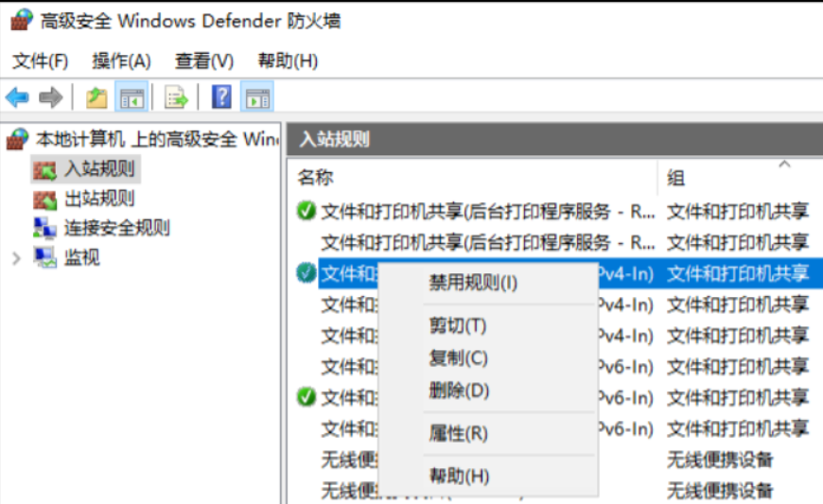
Task: Toggle the show/hide action pane icon
Action: (x=257, y=97)
